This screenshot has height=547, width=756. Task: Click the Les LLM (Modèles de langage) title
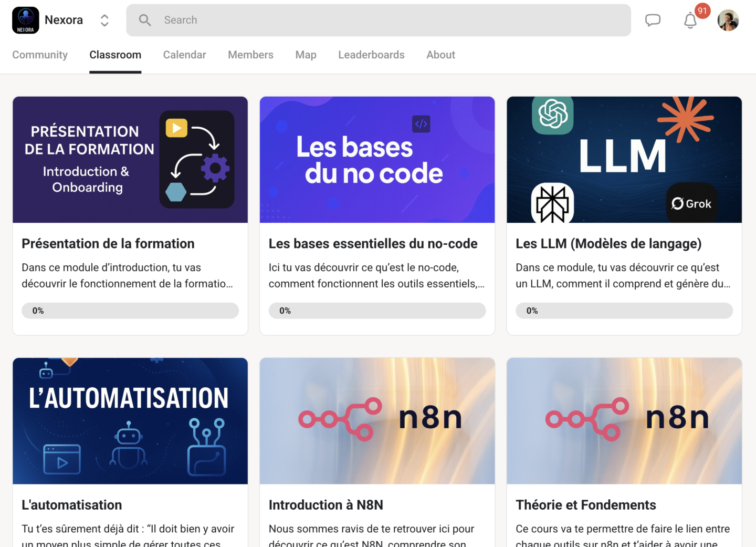[x=608, y=244]
